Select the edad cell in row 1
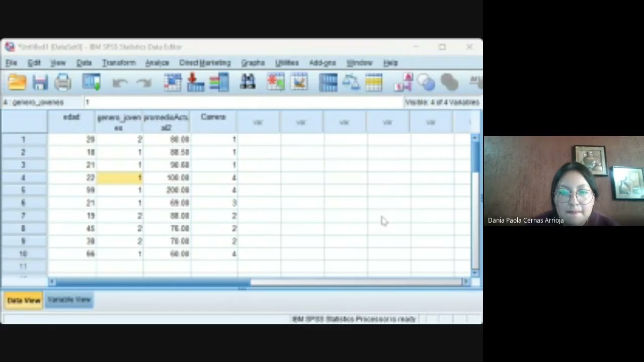The width and height of the screenshot is (644, 362). 71,139
